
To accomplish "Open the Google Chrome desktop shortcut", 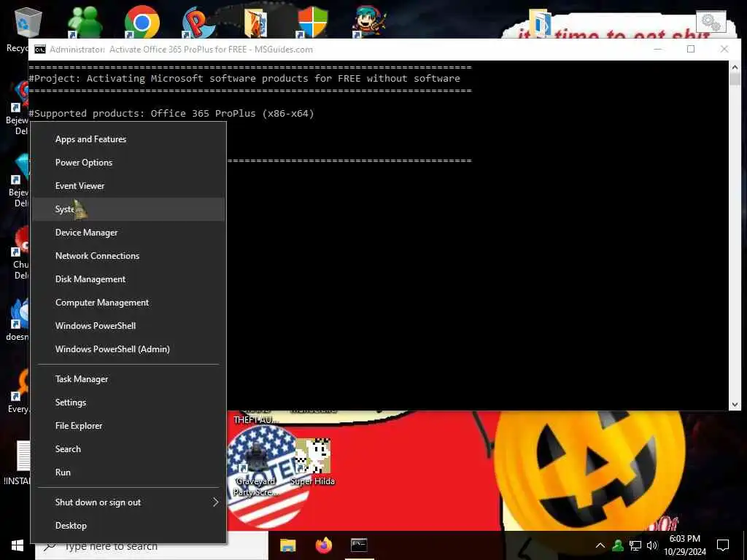I will click(x=142, y=21).
